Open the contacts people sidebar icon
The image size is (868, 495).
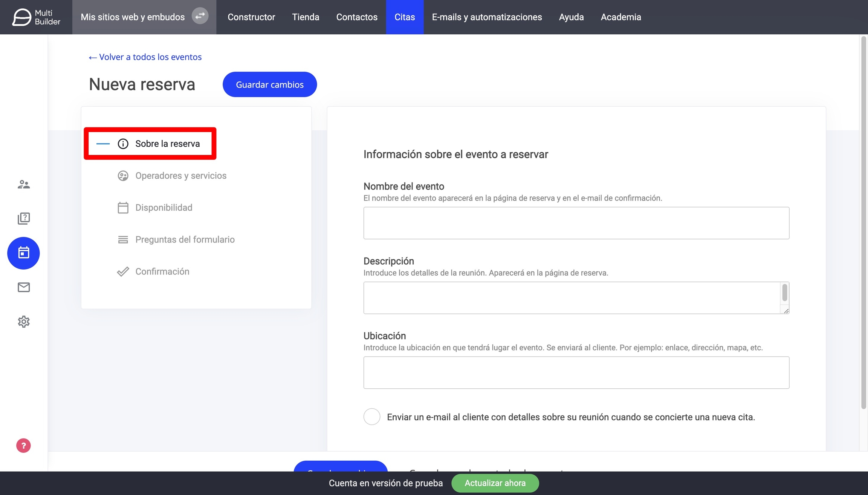(23, 184)
